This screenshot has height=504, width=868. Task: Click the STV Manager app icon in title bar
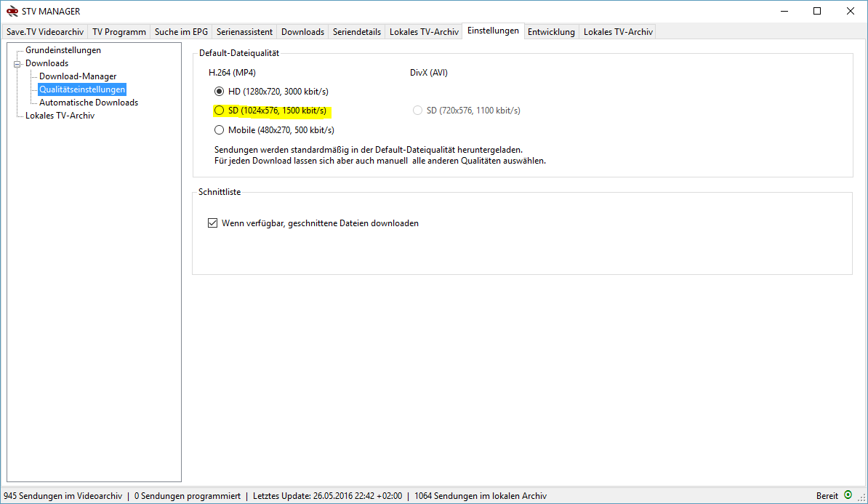[x=12, y=11]
